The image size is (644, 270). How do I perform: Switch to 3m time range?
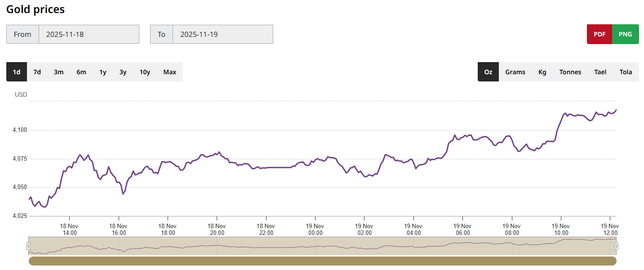point(58,72)
